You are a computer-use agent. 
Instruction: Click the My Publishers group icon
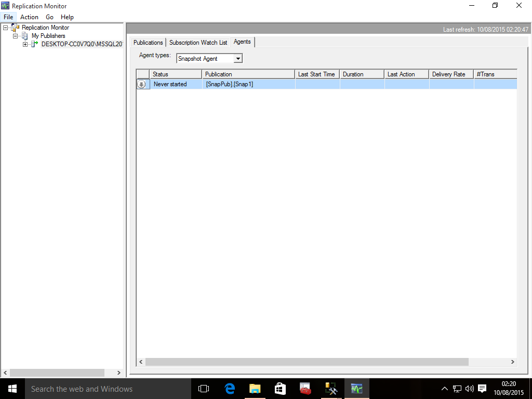(x=24, y=36)
